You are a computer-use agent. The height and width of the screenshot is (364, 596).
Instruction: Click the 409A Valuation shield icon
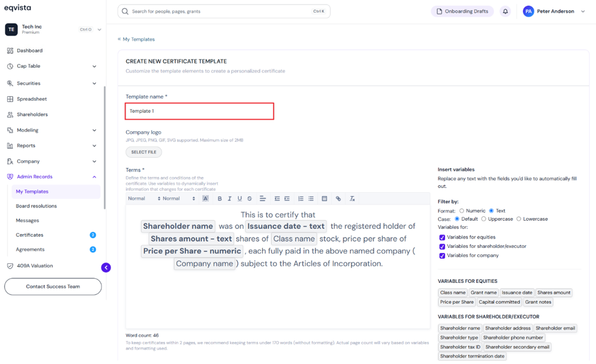10,266
